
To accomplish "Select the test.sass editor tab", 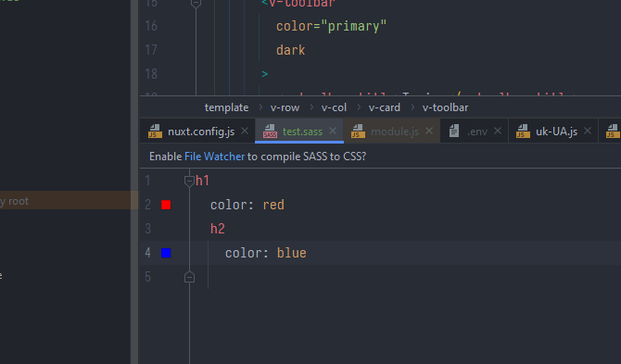I will [299, 132].
